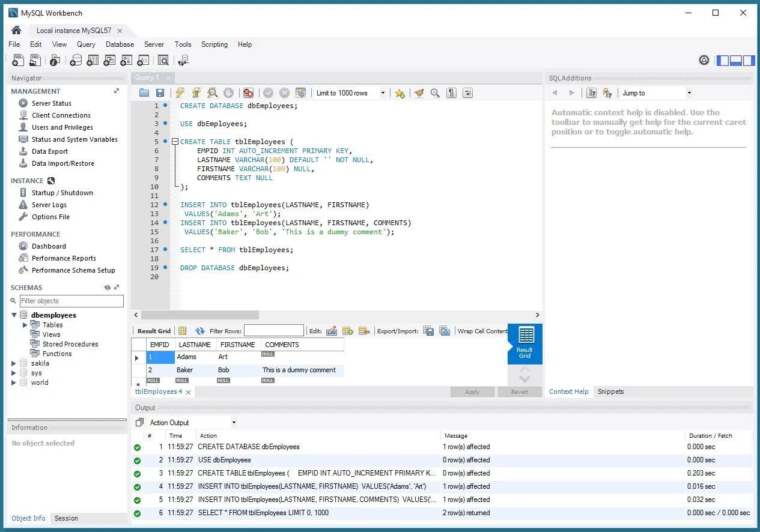This screenshot has height=532, width=760.
Task: Toggle invisible characters display
Action: click(x=451, y=93)
